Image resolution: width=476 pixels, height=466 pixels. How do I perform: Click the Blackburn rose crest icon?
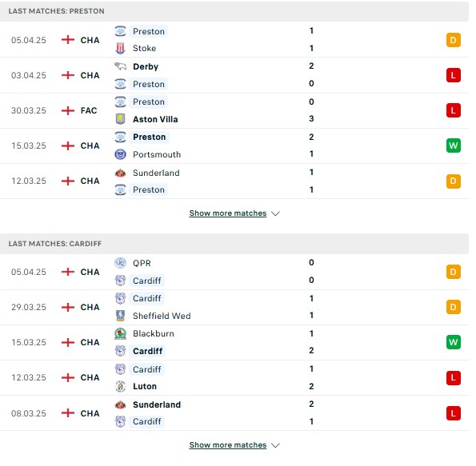point(120,333)
